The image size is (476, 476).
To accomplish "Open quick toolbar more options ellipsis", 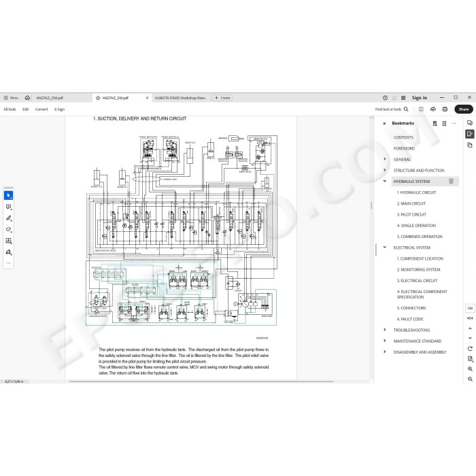I will (8, 263).
